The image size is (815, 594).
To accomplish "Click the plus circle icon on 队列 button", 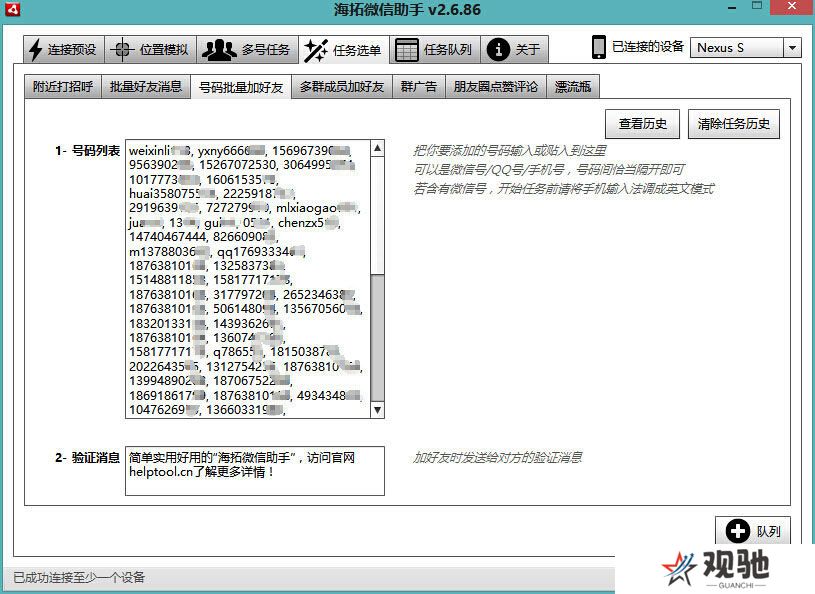I will click(738, 531).
